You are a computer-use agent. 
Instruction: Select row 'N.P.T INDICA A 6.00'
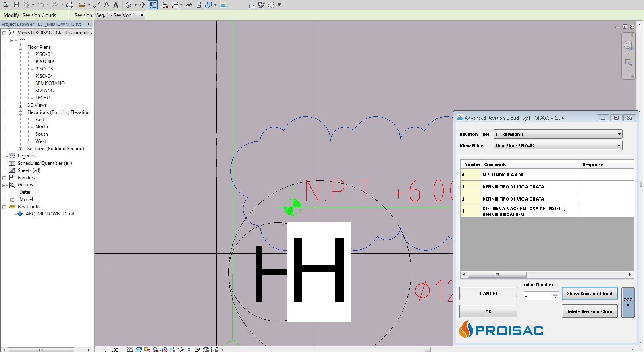(547, 175)
